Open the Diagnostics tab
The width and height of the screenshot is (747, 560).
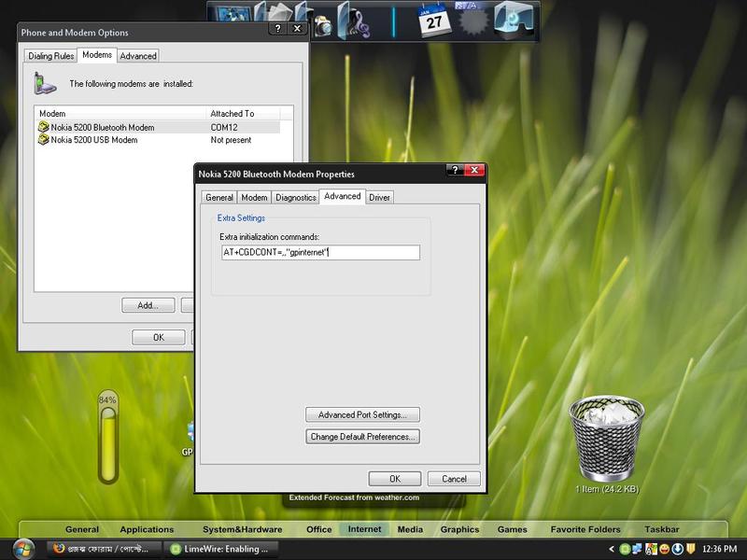(295, 197)
